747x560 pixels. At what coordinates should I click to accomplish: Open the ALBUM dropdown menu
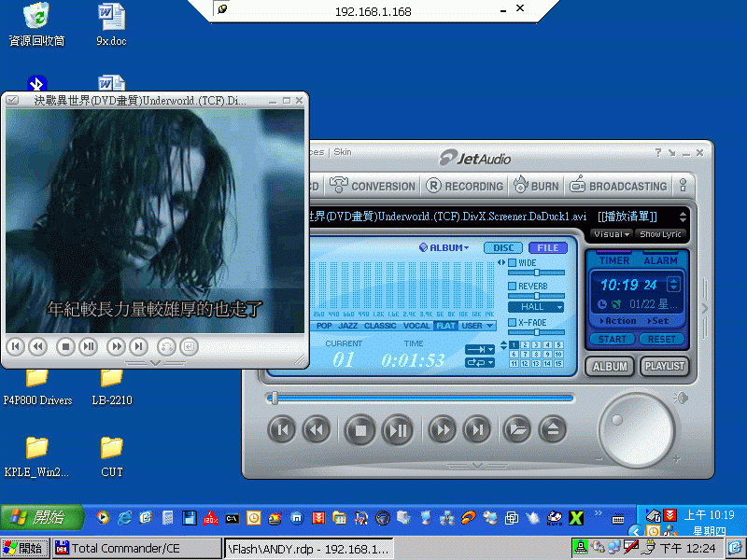click(x=444, y=247)
